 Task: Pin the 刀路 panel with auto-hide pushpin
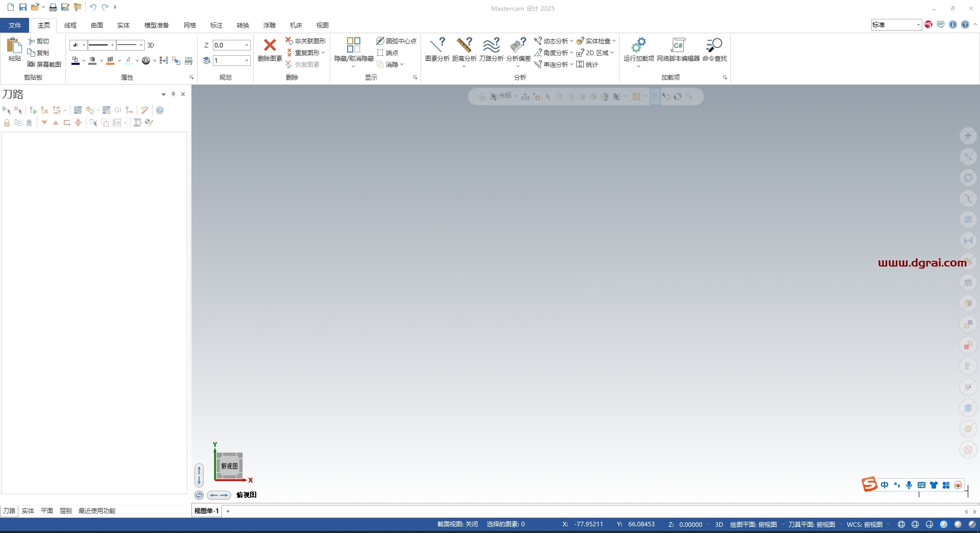pos(174,94)
